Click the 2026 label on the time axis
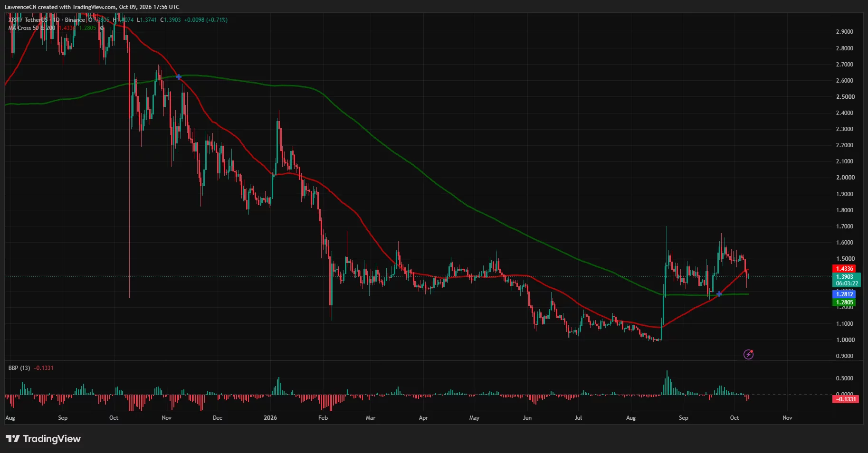Screen dimensions: 868x453 point(270,418)
